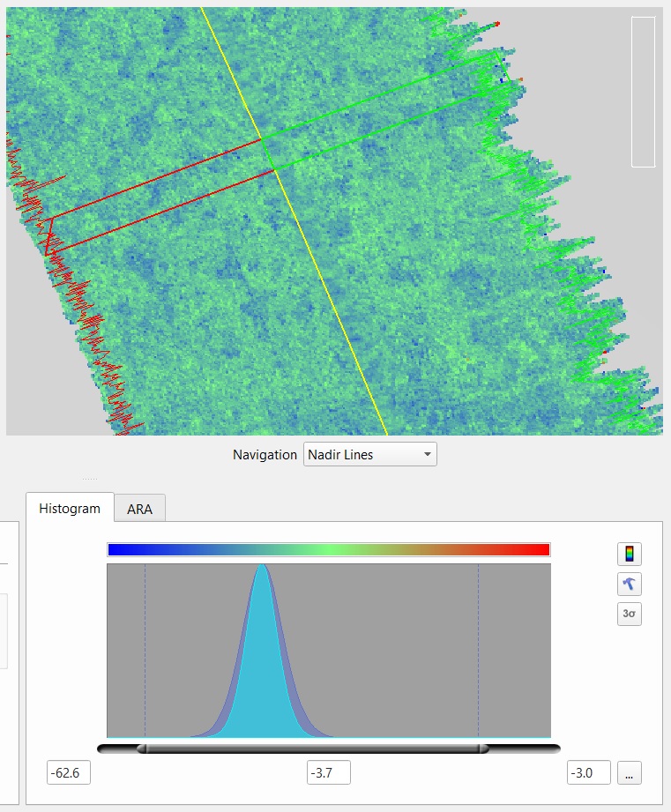Click the red swath box on the map
Image resolution: width=671 pixels, height=812 pixels.
pos(160,196)
